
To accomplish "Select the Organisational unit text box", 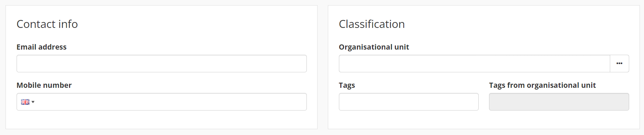I will point(475,63).
